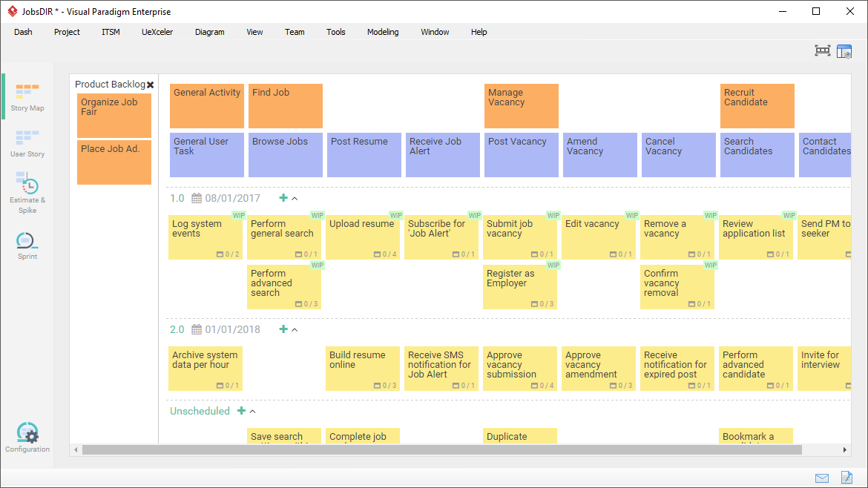Click task count on Register as Employer
Screen dimensions: 868x488
[542, 304]
